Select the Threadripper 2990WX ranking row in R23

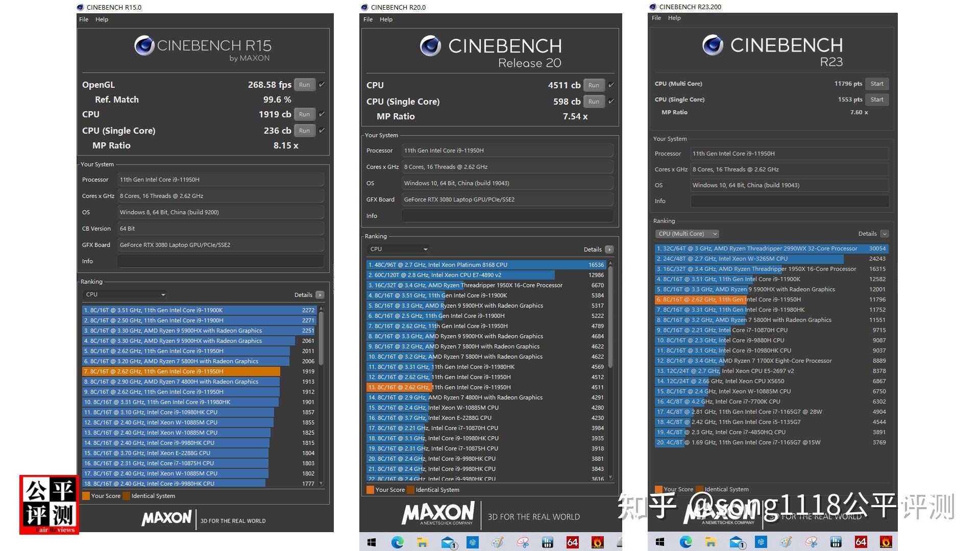pos(772,248)
